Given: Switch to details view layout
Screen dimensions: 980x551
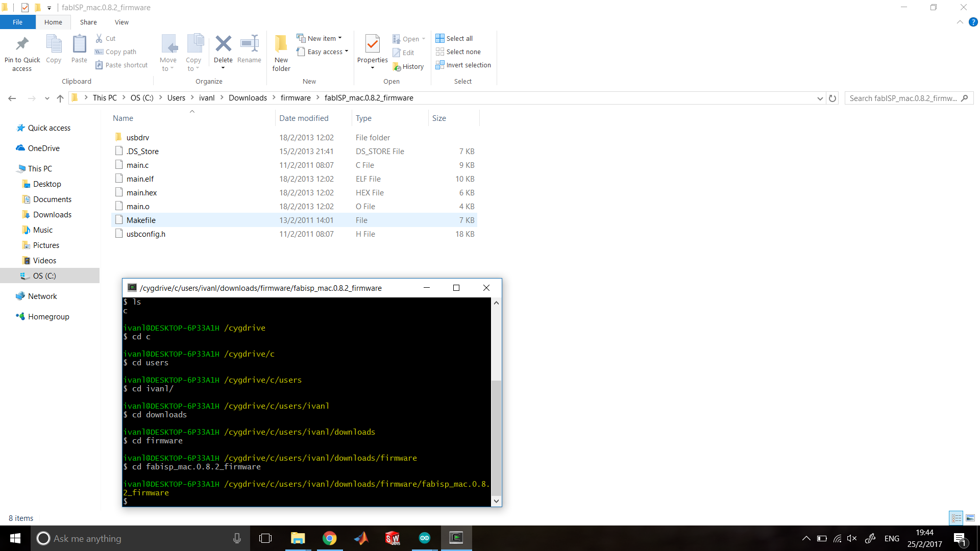Looking at the screenshot, I should point(956,518).
